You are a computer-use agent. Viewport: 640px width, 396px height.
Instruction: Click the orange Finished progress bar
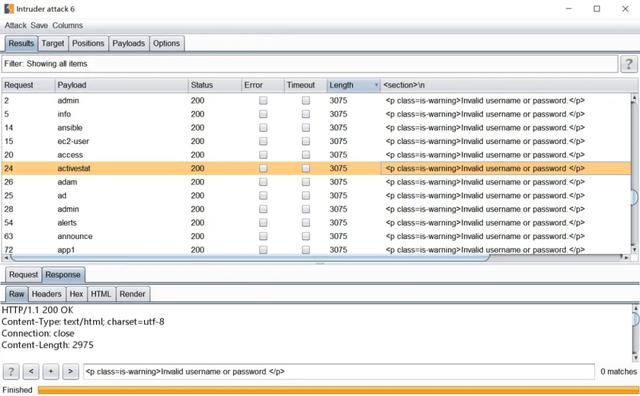pyautogui.click(x=338, y=390)
